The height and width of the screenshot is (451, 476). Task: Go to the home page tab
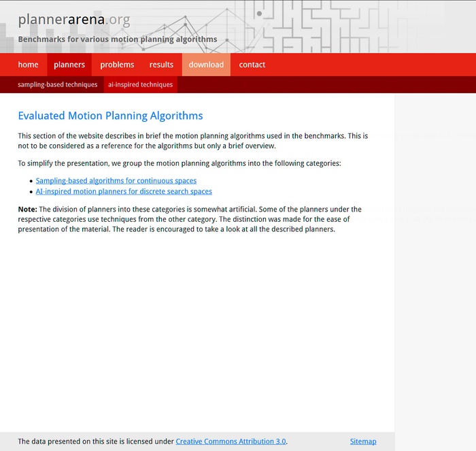tap(28, 65)
